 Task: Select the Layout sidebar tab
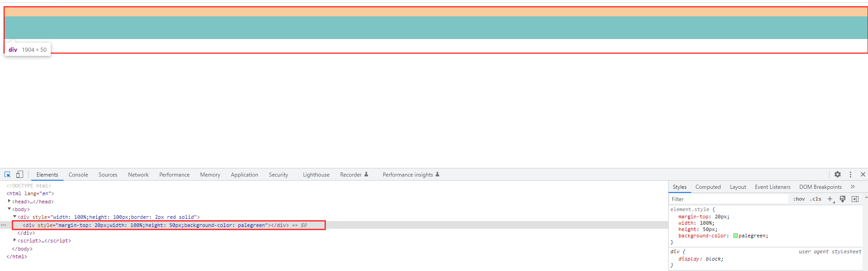738,187
